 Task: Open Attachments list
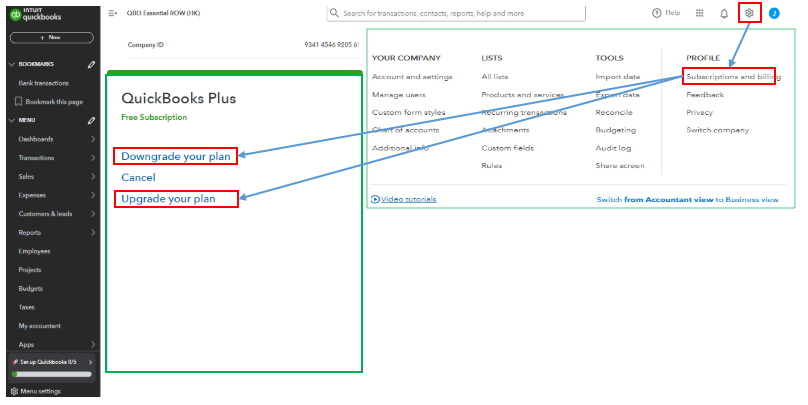coord(506,130)
